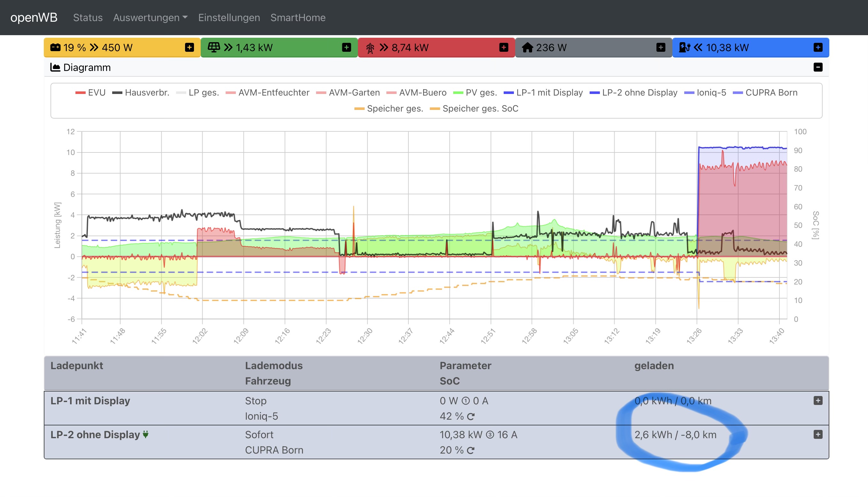The width and height of the screenshot is (868, 497).
Task: Open the Status page
Action: [88, 17]
